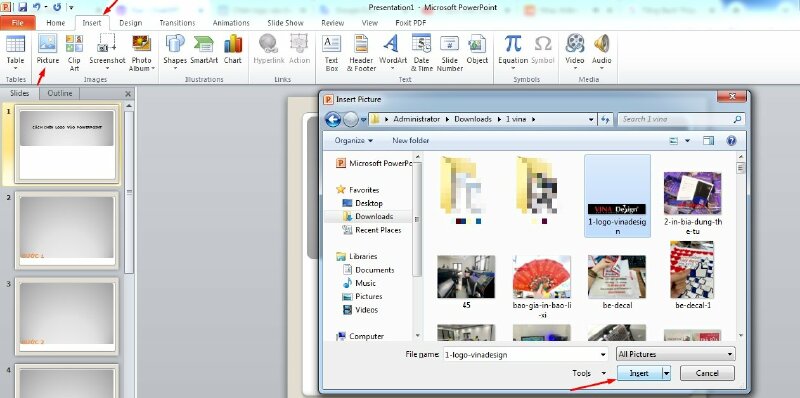Click the search magnifier icon in dialog
800x398 pixels.
pos(737,119)
